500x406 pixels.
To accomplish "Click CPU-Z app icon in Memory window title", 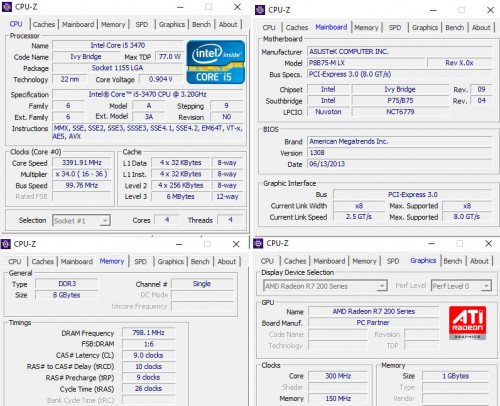I will (6, 244).
